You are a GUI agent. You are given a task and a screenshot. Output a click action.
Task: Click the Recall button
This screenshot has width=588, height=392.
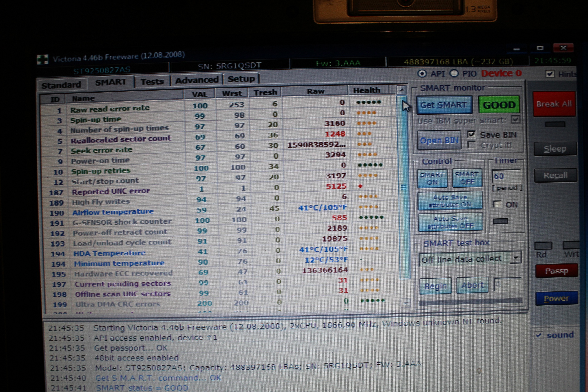[x=556, y=175]
